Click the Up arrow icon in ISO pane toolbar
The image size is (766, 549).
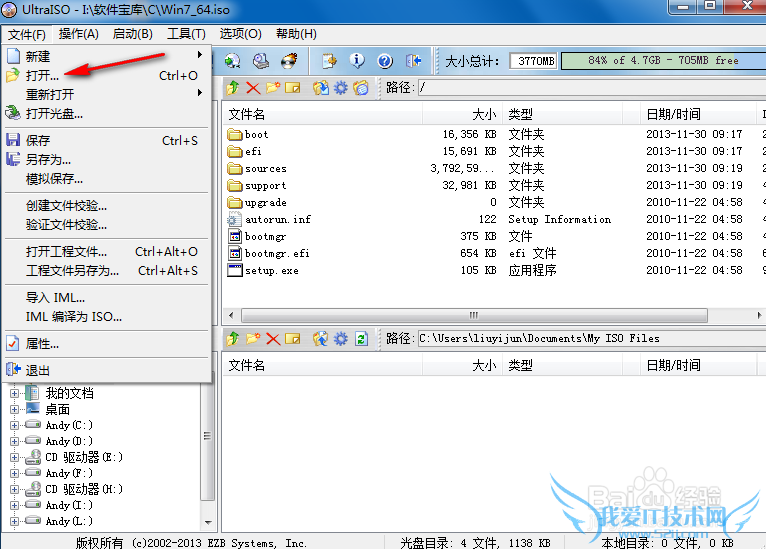pos(233,88)
